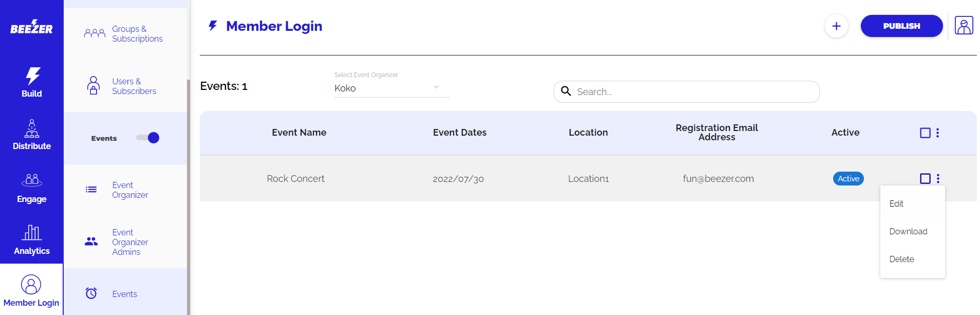Open Event Organizer Admins link
The width and height of the screenshot is (980, 315).
[x=130, y=242]
